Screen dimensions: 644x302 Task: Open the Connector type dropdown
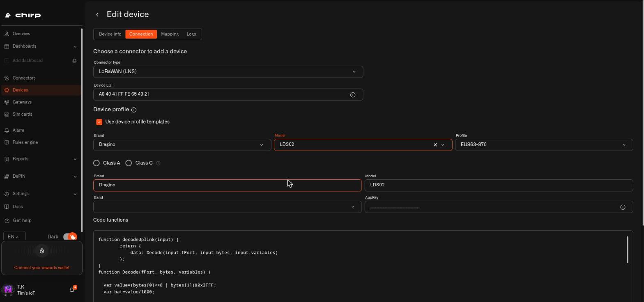click(228, 72)
